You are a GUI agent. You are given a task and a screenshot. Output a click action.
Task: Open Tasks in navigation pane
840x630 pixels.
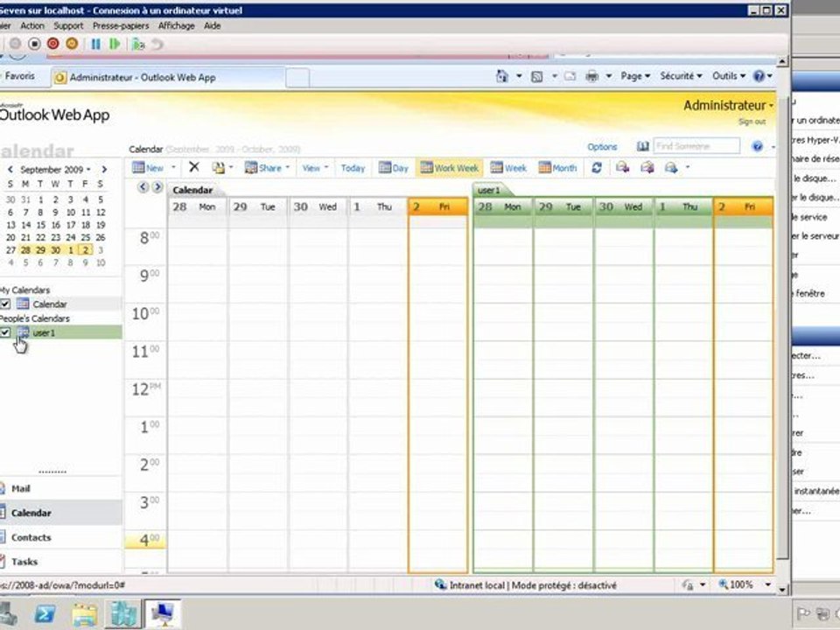(61, 562)
